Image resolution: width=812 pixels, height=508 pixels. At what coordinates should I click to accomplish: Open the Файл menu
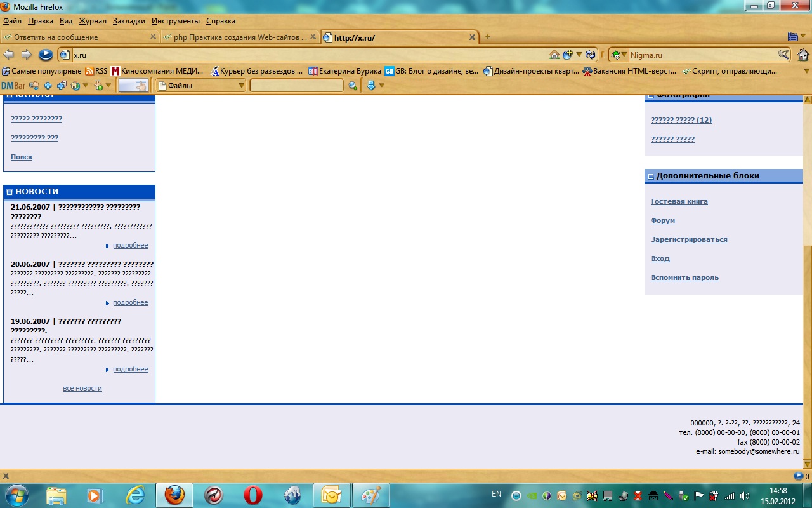click(x=13, y=21)
